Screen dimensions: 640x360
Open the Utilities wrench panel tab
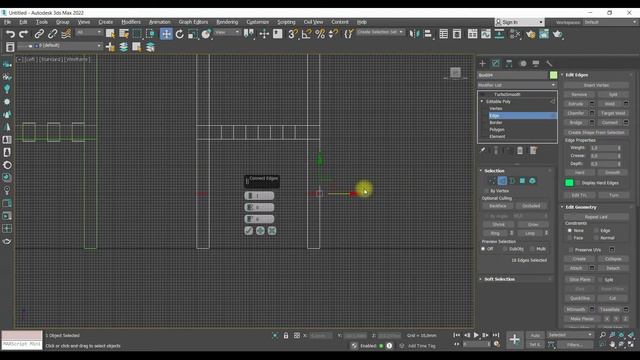tap(549, 64)
